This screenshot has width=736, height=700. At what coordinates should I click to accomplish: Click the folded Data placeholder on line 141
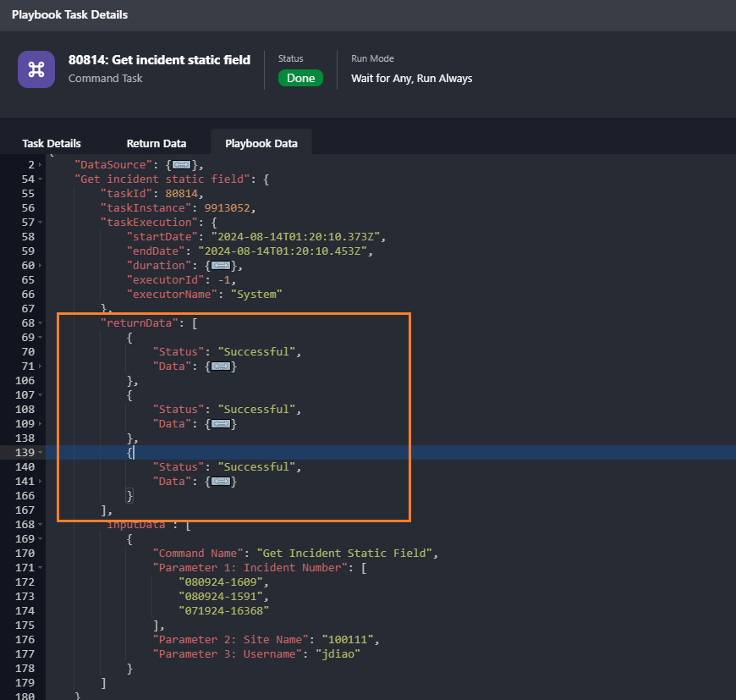[x=222, y=482]
